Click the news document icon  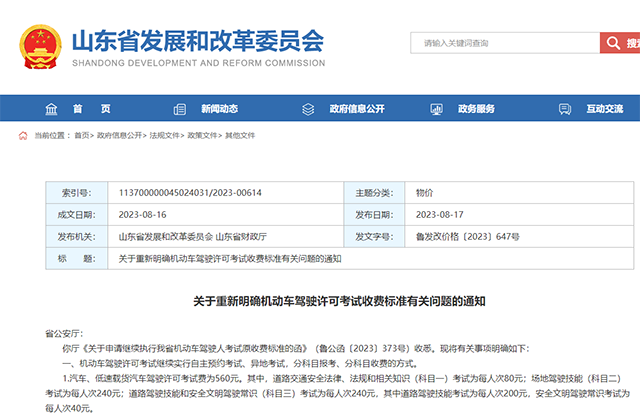(x=180, y=108)
